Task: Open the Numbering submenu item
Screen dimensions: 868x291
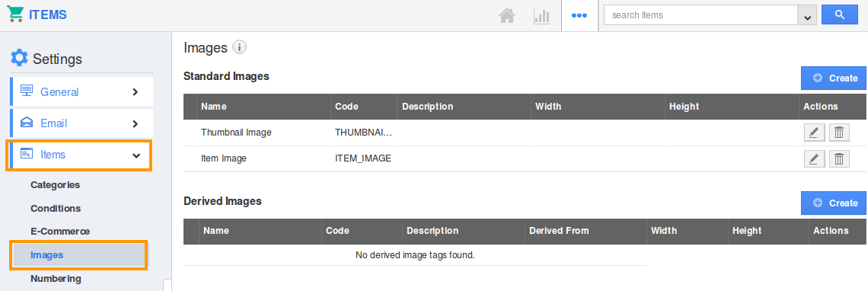Action: click(x=56, y=278)
